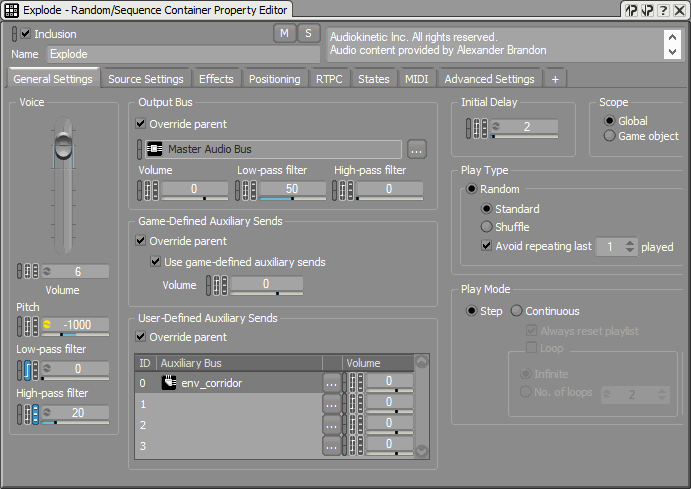
Task: Click the Output Bus Low-pass filter slider showing 50
Action: [292, 191]
